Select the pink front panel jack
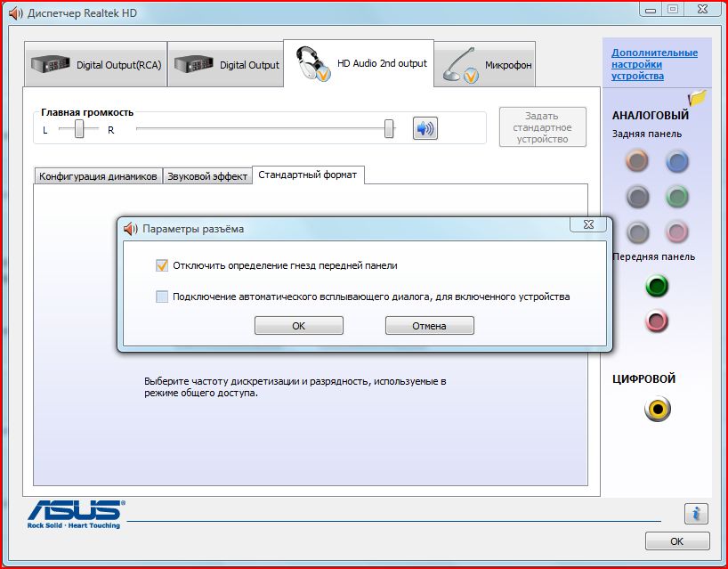 click(657, 321)
